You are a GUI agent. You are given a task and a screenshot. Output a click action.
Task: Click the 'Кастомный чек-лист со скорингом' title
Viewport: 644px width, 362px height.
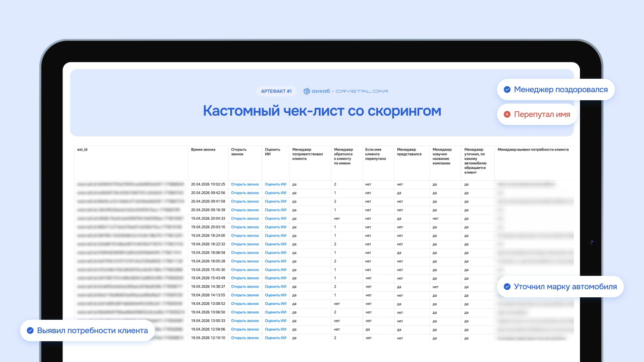(322, 111)
